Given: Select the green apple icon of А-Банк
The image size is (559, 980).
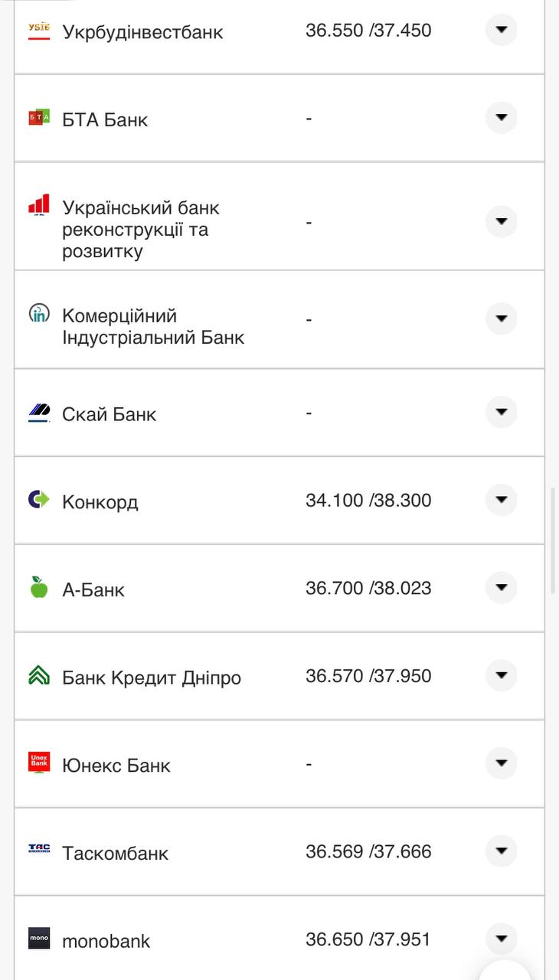Looking at the screenshot, I should pyautogui.click(x=40, y=588).
